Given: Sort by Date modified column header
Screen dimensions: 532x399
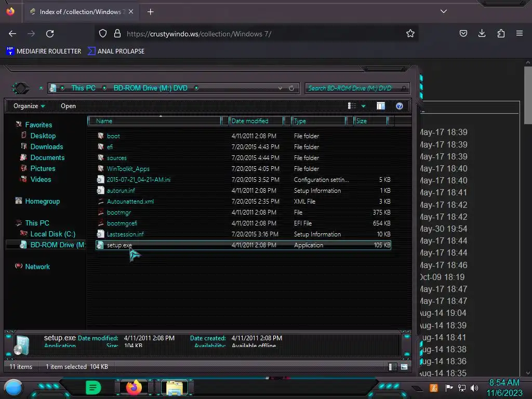Looking at the screenshot, I should click(x=256, y=121).
